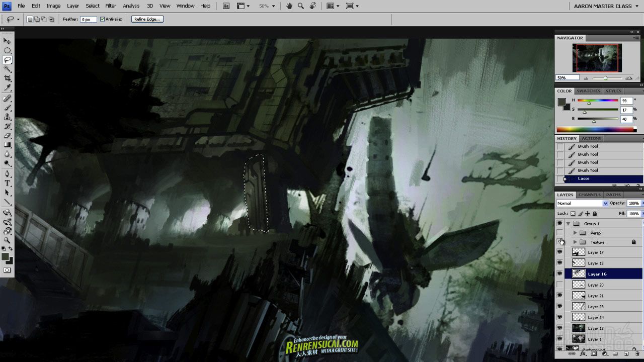Switch to the Swatches tab
This screenshot has height=362, width=644.
[588, 91]
